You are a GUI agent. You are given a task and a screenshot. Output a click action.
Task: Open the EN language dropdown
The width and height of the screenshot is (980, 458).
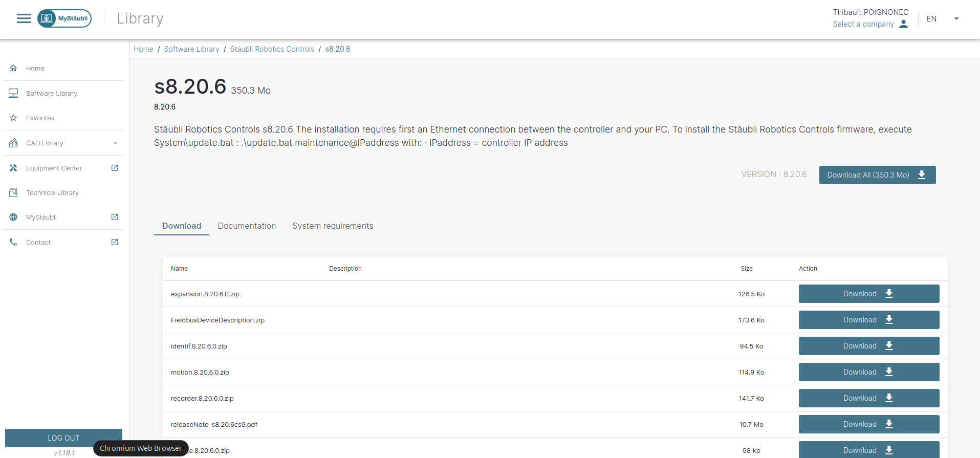pyautogui.click(x=943, y=19)
